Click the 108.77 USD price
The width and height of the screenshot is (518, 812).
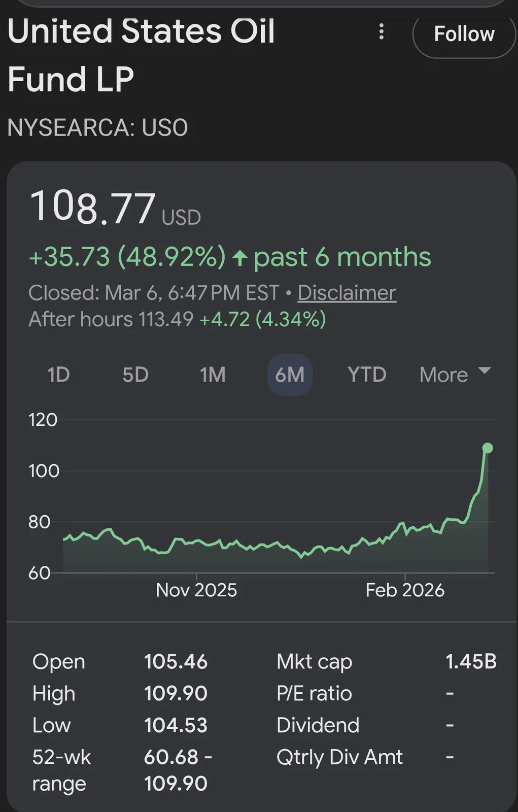93,208
